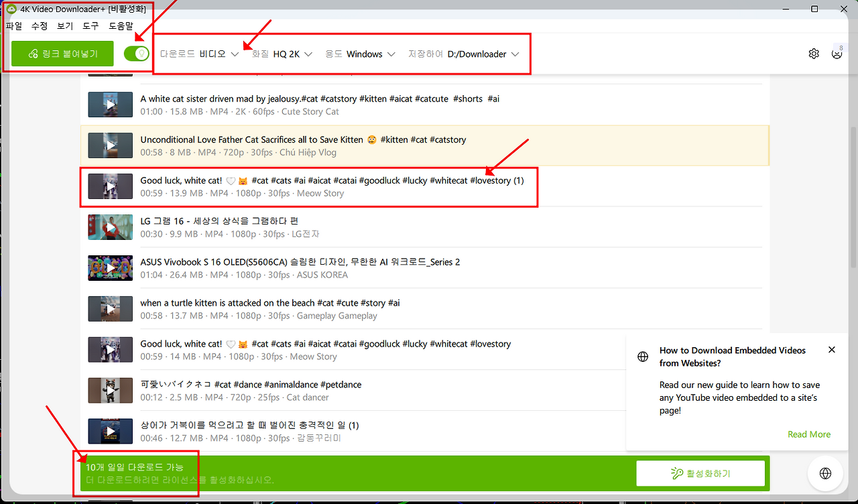This screenshot has width=858, height=504.
Task: Click the ASUS Vivobook video thumbnail
Action: pyautogui.click(x=110, y=267)
